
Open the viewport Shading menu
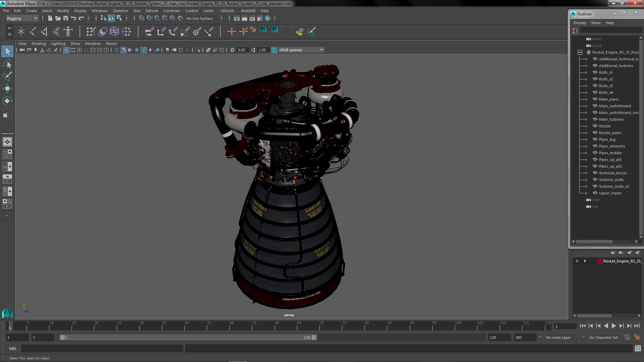39,44
